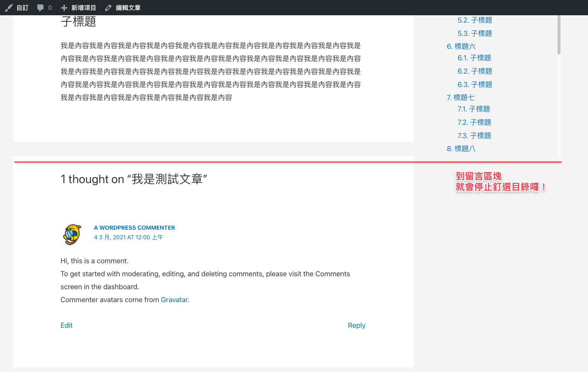This screenshot has height=372, width=588.
Task: Click the Edit link under the comment
Action: click(x=66, y=325)
